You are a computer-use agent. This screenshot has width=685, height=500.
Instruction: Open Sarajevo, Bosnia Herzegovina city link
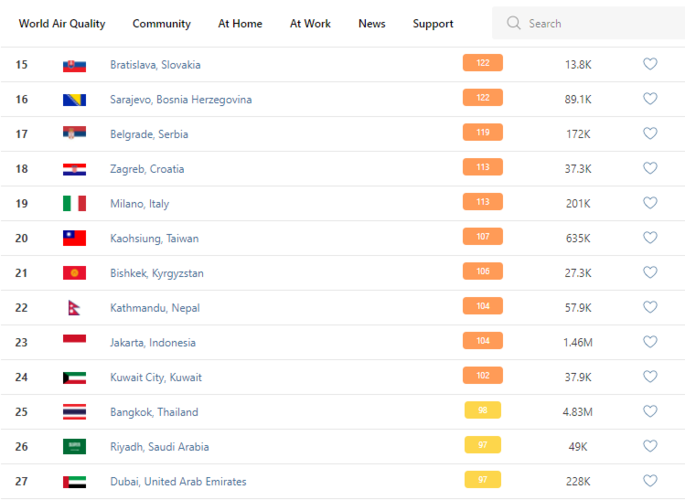pos(180,100)
